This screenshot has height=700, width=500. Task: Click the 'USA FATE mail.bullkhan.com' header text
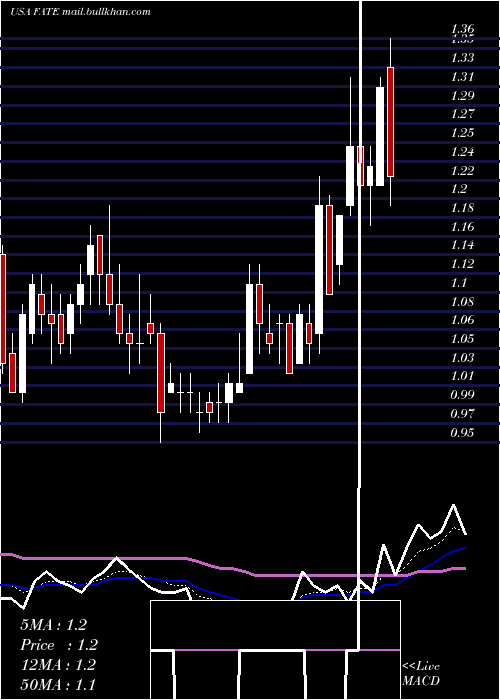[x=81, y=12]
